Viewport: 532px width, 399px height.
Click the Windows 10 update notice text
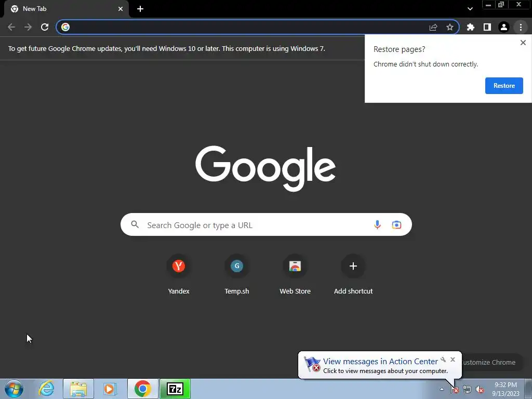(x=167, y=48)
